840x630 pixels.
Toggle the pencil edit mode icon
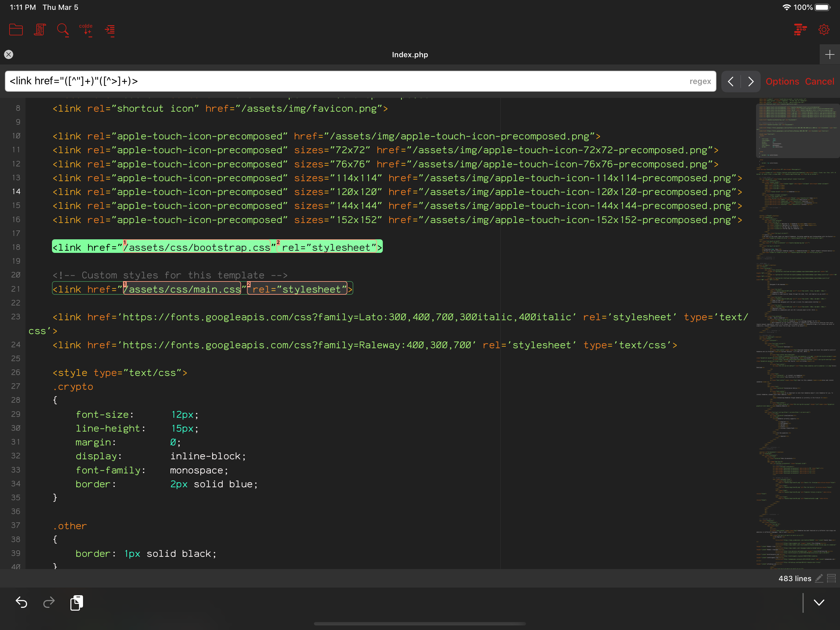pyautogui.click(x=819, y=578)
